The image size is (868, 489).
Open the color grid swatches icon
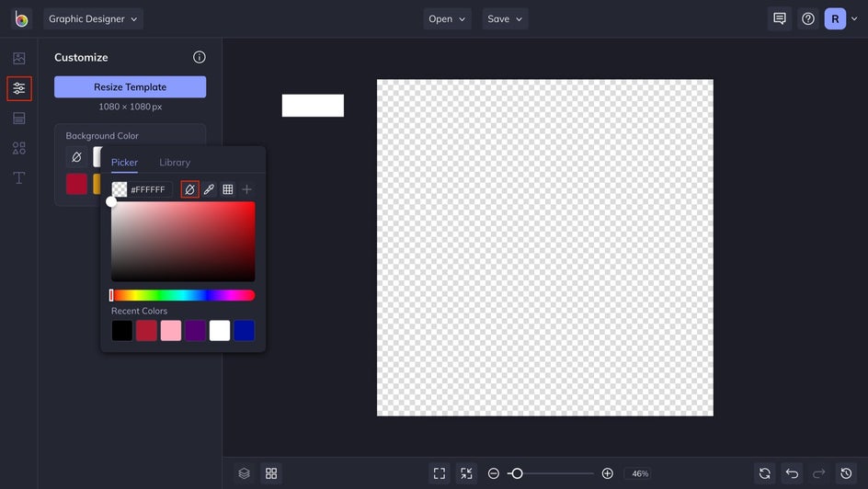tap(227, 189)
